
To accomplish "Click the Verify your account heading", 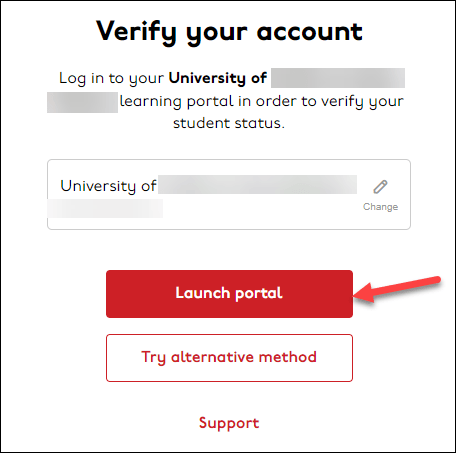I will click(229, 32).
